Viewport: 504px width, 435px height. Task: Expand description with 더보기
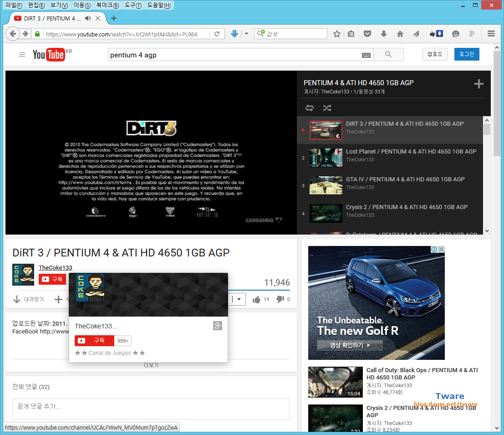151,365
